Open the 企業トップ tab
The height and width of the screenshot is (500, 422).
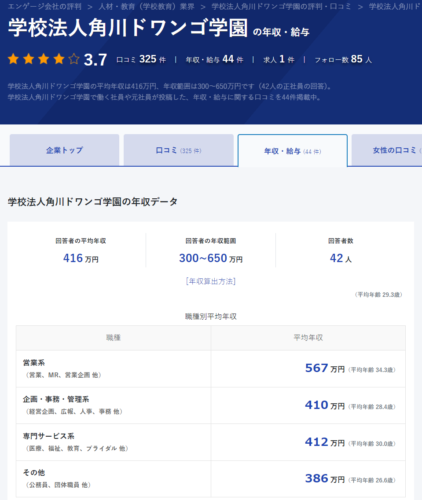click(x=64, y=150)
